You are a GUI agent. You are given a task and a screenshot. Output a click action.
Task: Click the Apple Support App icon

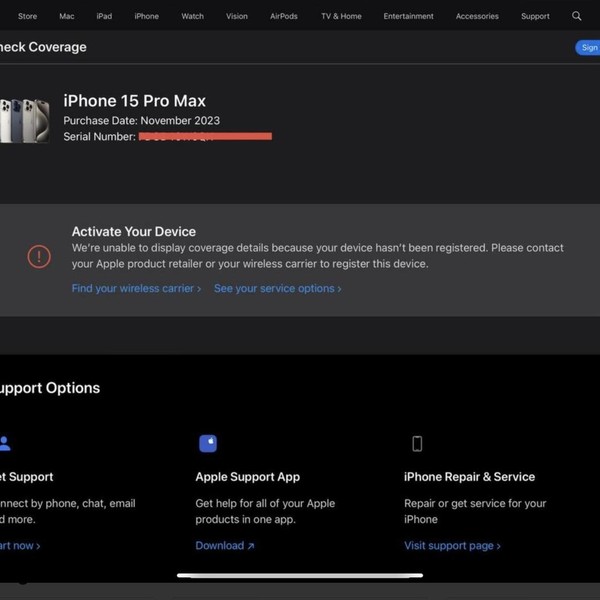(208, 443)
